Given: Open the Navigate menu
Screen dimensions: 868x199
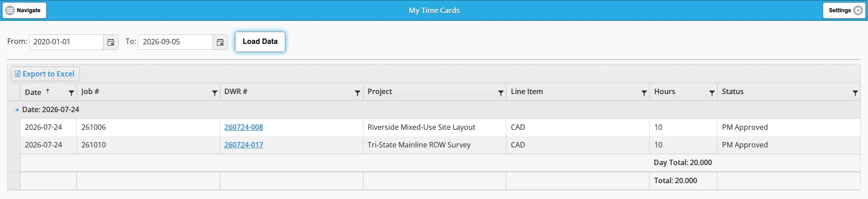Looking at the screenshot, I should [x=24, y=10].
